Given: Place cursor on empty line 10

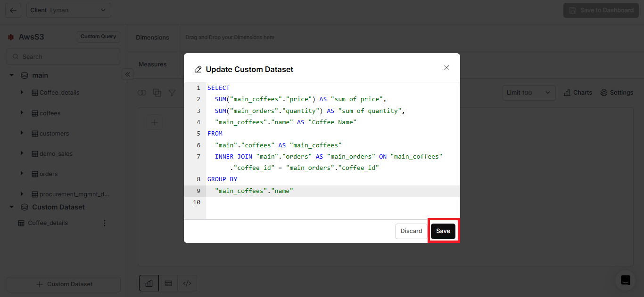Looking at the screenshot, I should tap(332, 202).
